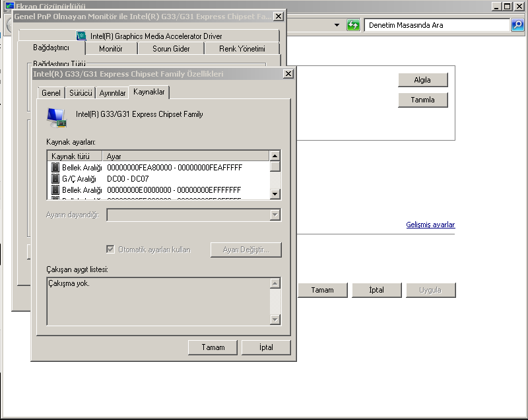Click Uygula in the Ekran Çözünürlüğü window
The height and width of the screenshot is (420, 528).
point(431,290)
